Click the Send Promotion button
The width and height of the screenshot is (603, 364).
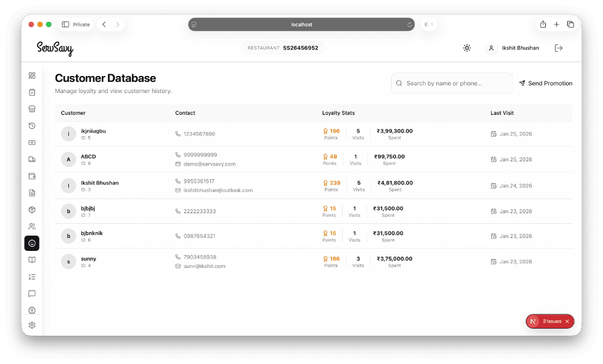(546, 83)
